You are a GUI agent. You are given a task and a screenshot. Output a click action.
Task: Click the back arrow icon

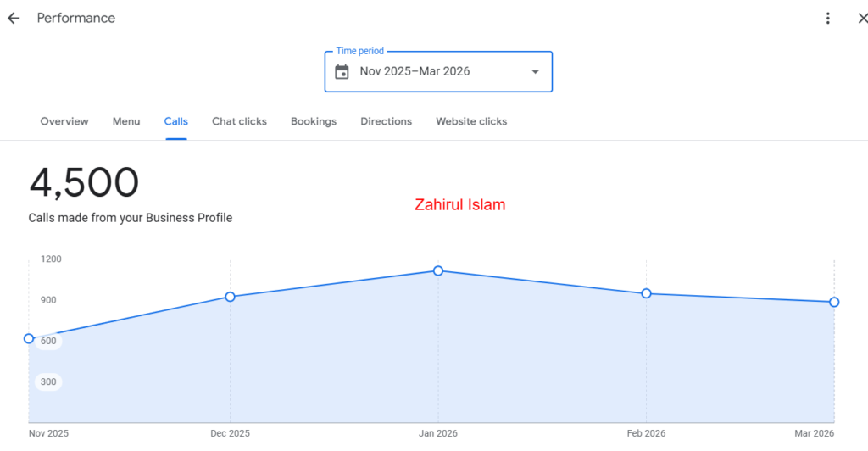click(14, 18)
